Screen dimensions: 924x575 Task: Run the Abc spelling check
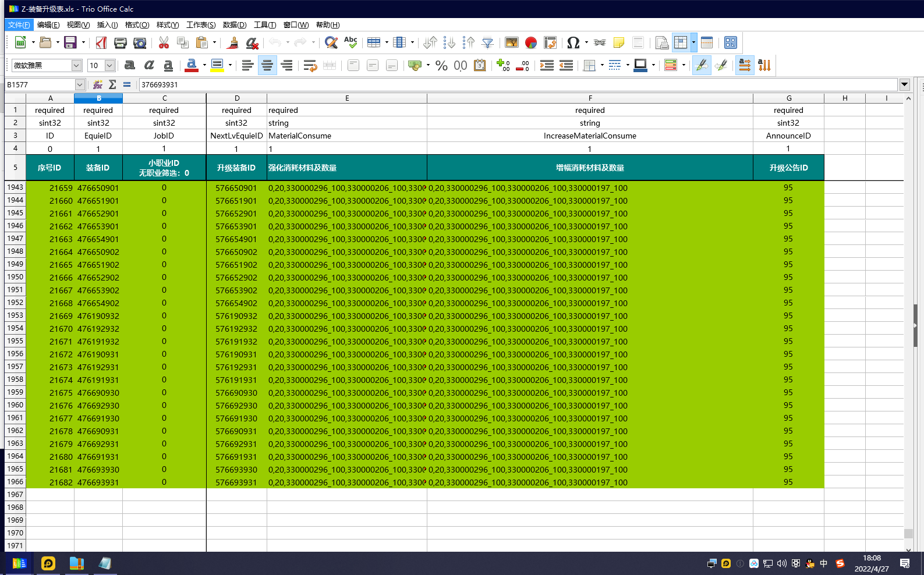(x=351, y=42)
